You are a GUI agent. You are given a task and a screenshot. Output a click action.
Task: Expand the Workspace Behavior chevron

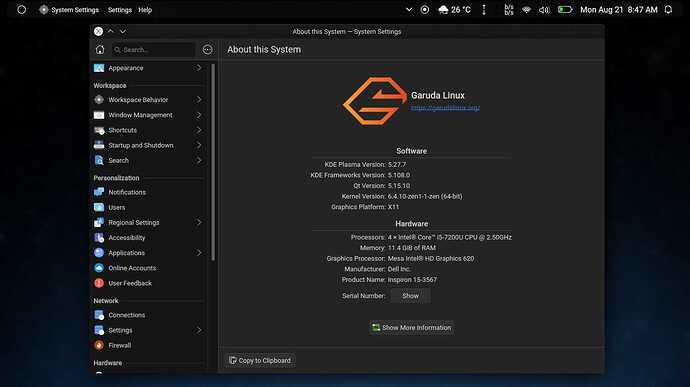(199, 100)
